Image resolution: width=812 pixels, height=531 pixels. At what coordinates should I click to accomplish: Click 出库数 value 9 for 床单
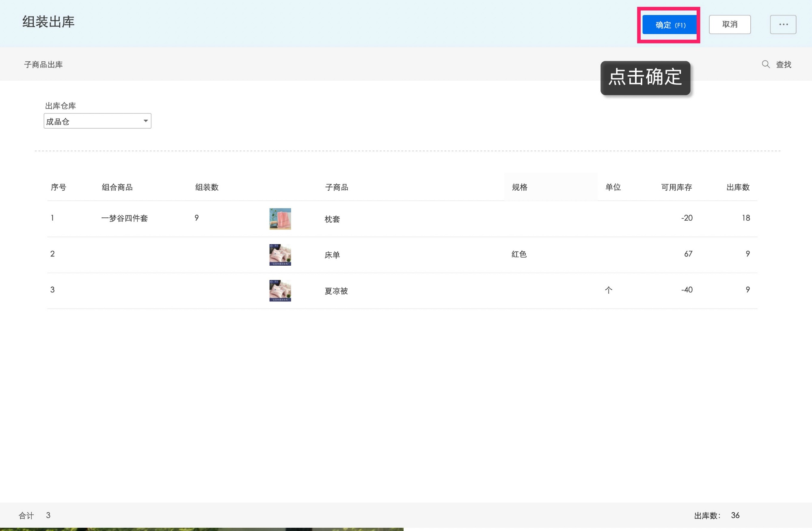click(747, 254)
